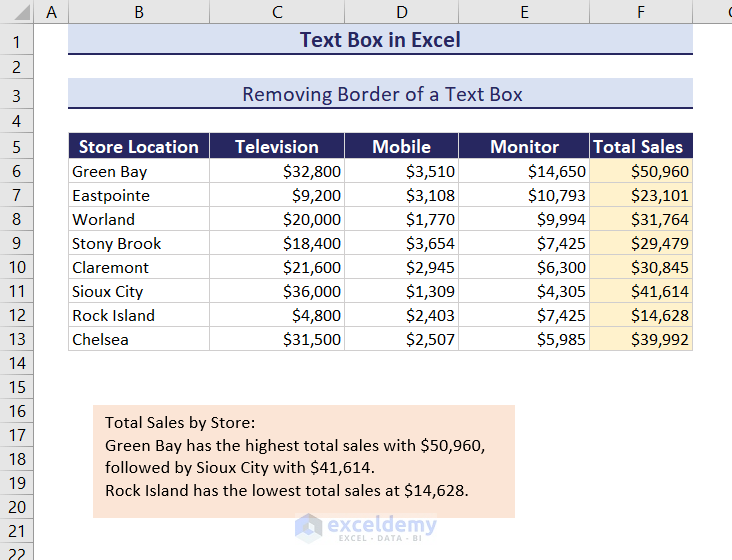This screenshot has width=732, height=560.
Task: Select the 'Total Sales' header cell
Action: coord(640,147)
